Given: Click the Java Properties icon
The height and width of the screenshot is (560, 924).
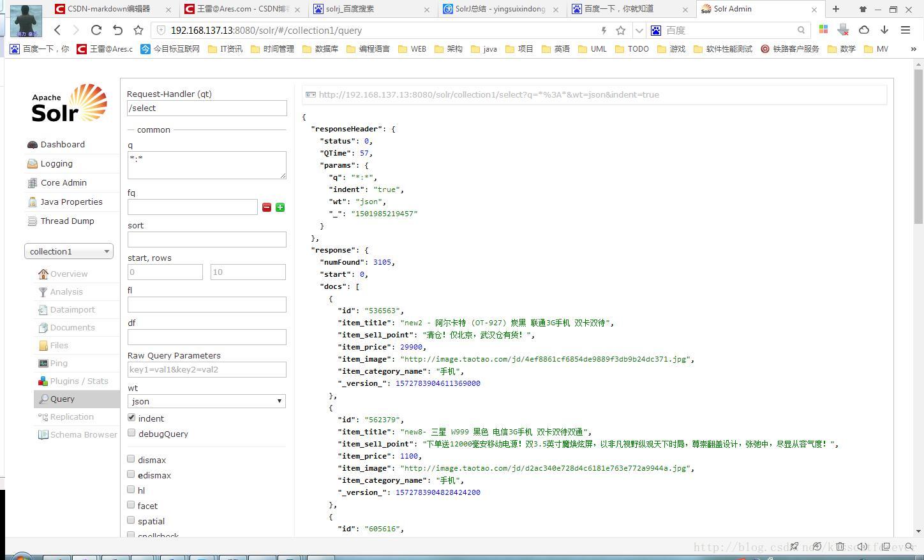Looking at the screenshot, I should pyautogui.click(x=33, y=202).
